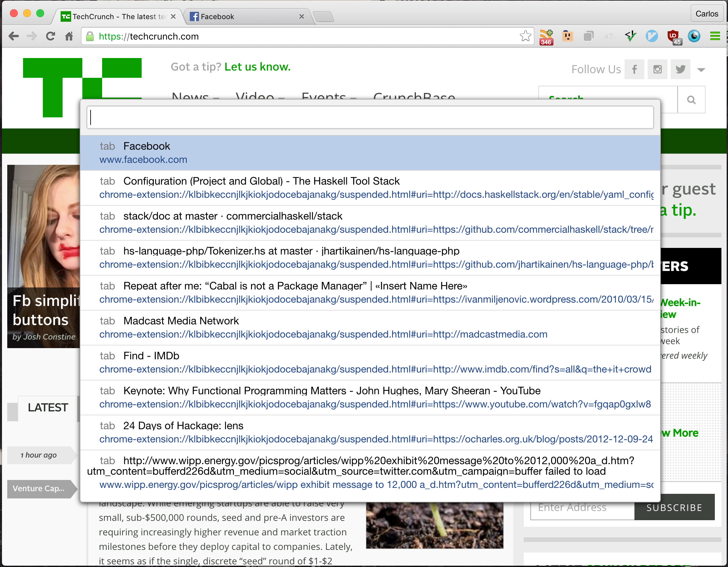Open the Chrome hamburger menu
Screen dimensions: 728x567
coord(715,36)
